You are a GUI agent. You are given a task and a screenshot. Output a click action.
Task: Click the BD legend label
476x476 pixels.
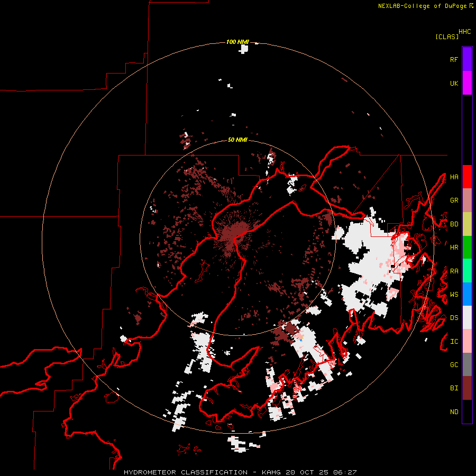[x=454, y=224]
